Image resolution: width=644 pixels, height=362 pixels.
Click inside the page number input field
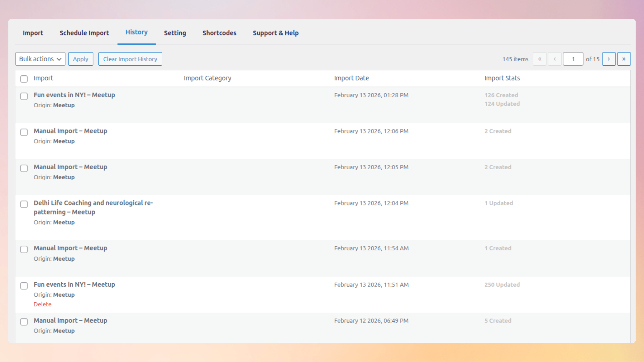click(x=573, y=59)
